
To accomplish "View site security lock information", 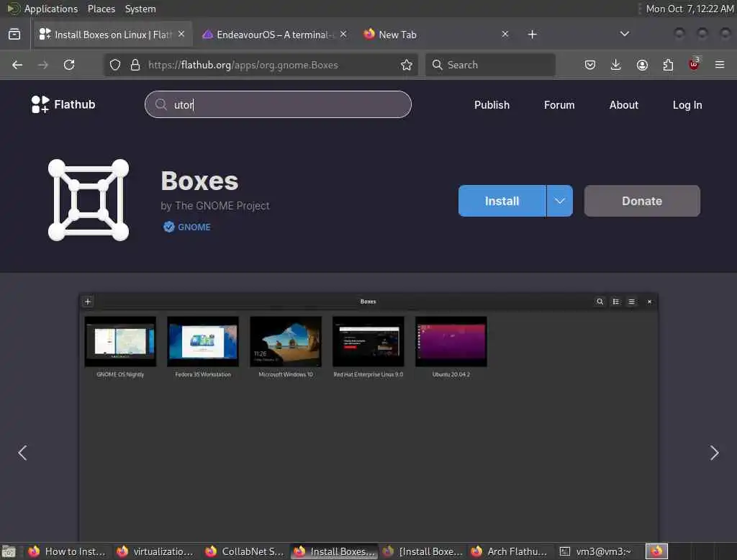I will (x=135, y=65).
